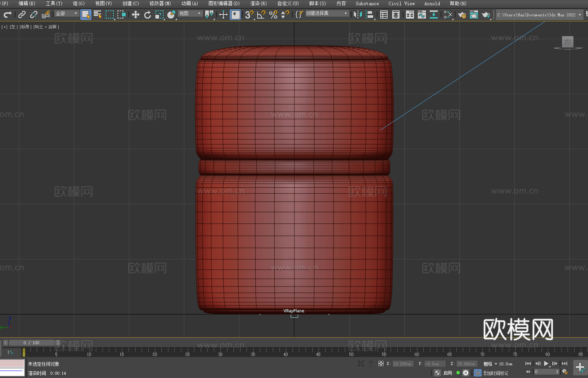Open the Select by Name list
Screen dimensions: 588x378
pos(98,14)
